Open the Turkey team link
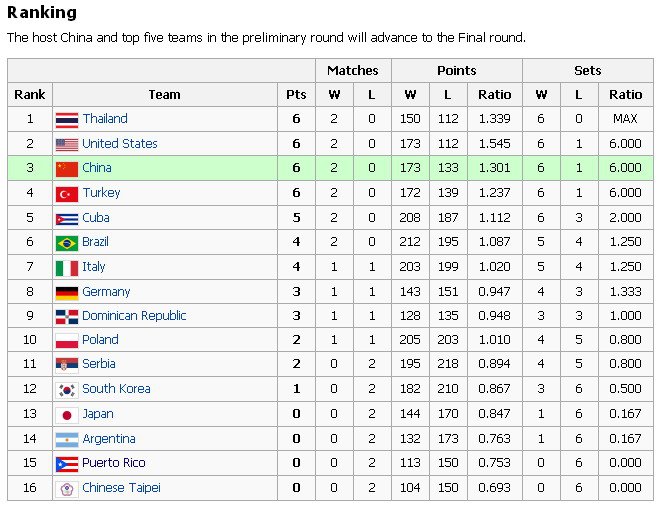The width and height of the screenshot is (664, 510). [102, 193]
